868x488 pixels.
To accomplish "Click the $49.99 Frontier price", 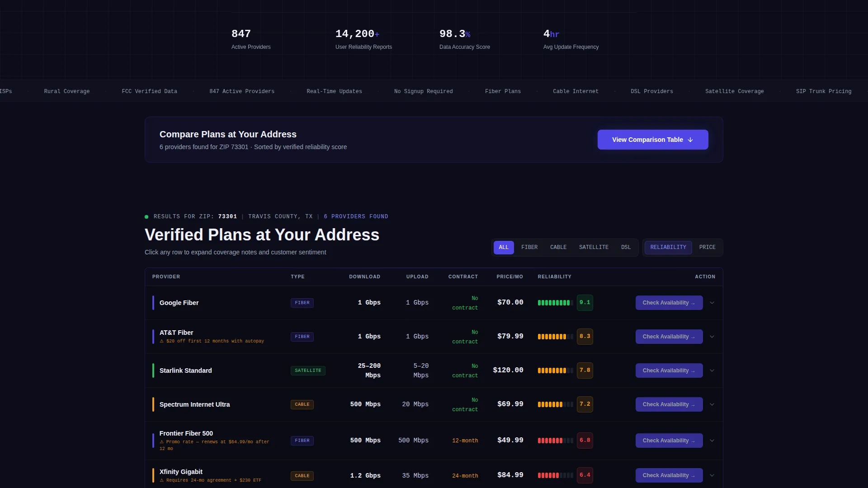I will tap(510, 440).
